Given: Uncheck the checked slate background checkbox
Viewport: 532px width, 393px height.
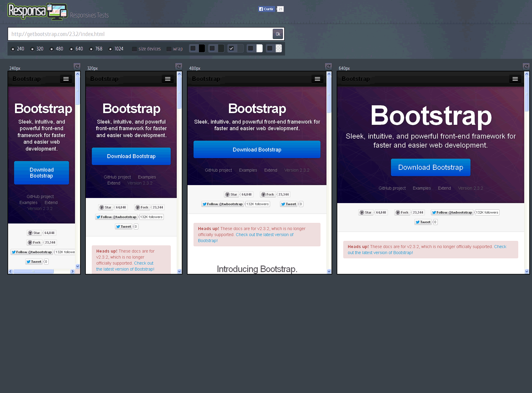Looking at the screenshot, I should click(x=231, y=48).
